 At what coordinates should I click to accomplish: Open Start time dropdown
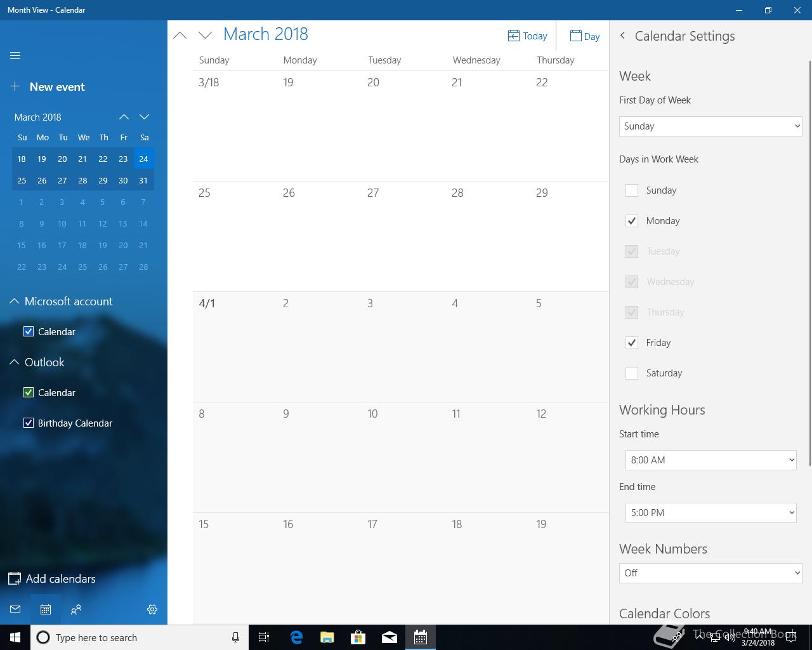pos(710,460)
